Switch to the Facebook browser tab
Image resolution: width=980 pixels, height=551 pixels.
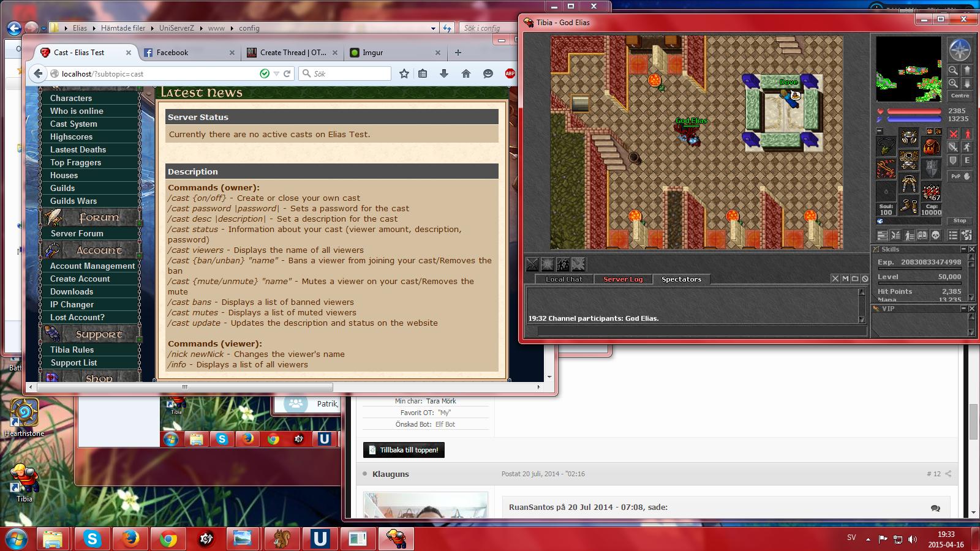pos(189,53)
